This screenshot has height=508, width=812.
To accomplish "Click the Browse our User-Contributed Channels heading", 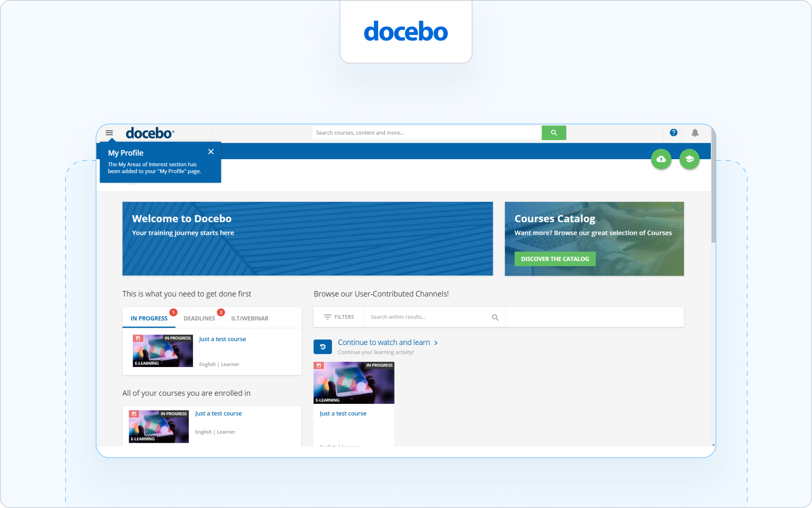I will point(381,294).
